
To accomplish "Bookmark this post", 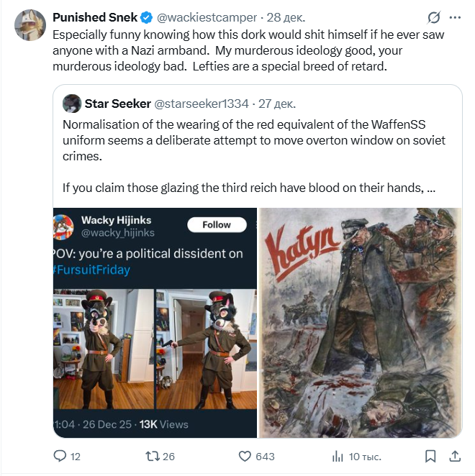I will click(430, 456).
